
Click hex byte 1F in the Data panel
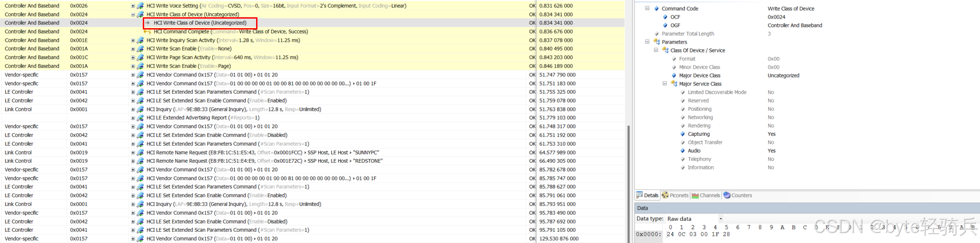tap(715, 234)
